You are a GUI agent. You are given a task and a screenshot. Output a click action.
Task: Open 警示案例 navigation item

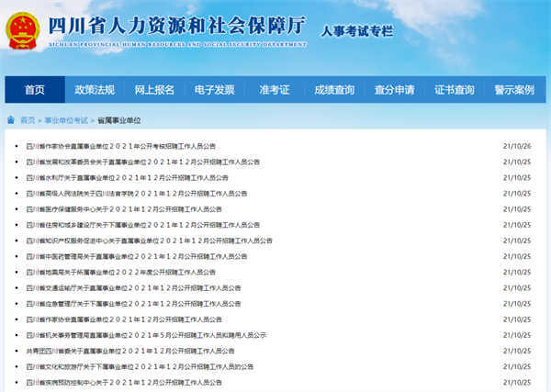point(514,90)
